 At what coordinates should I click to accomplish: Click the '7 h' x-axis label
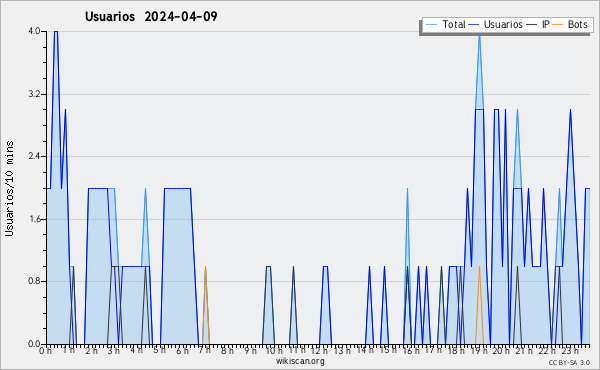[205, 350]
